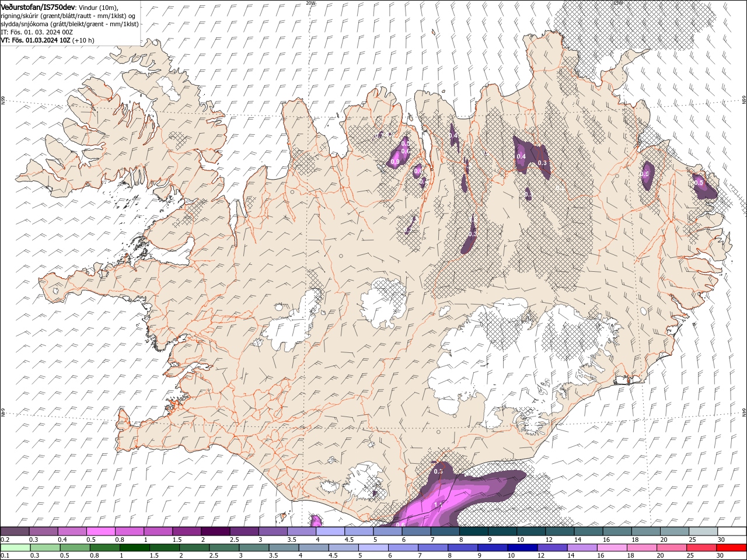Pick dark purple top swatch between 2 and 2.5
Viewport: 747px width, 560px height.
coord(215,531)
